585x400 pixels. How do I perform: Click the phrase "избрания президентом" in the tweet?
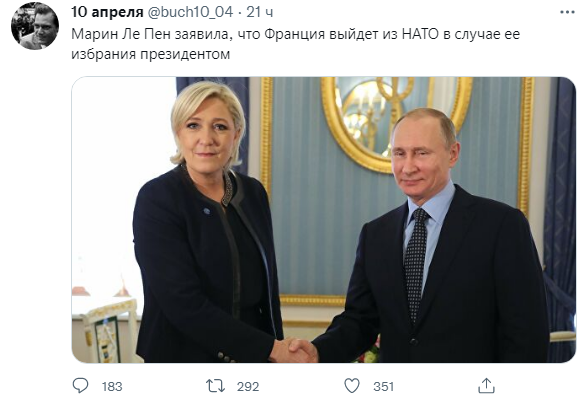tap(151, 54)
